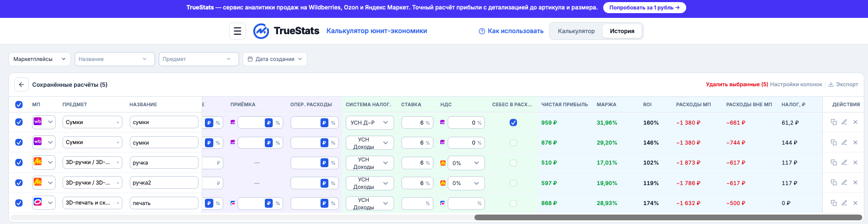Deselect the ручка2 row checkbox
Screen dimensions: 868x224
(19, 182)
